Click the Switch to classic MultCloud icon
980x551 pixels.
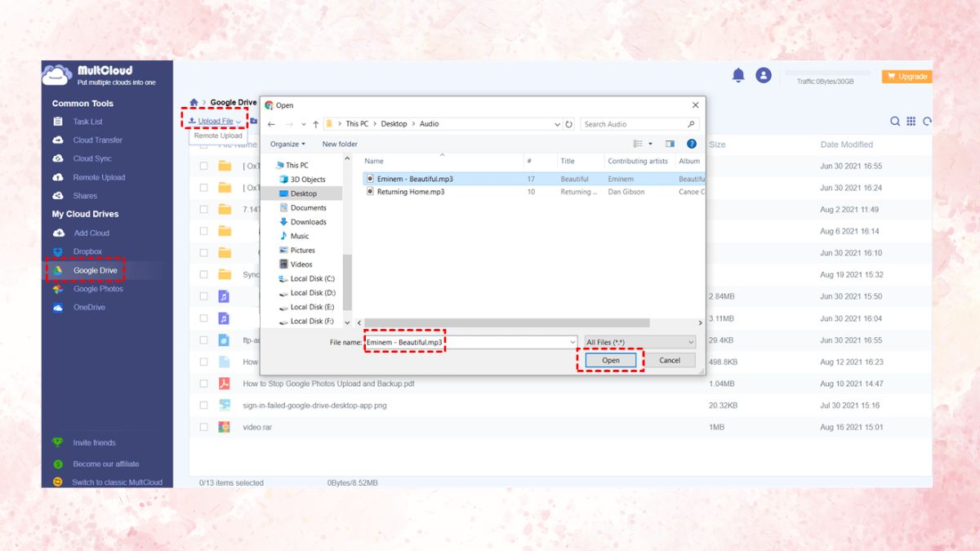(x=58, y=482)
